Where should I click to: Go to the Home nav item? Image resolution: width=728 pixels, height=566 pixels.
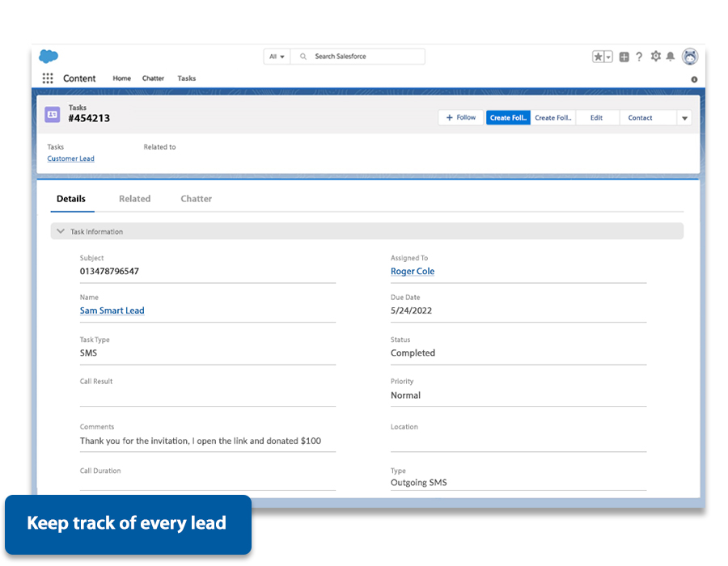[121, 78]
